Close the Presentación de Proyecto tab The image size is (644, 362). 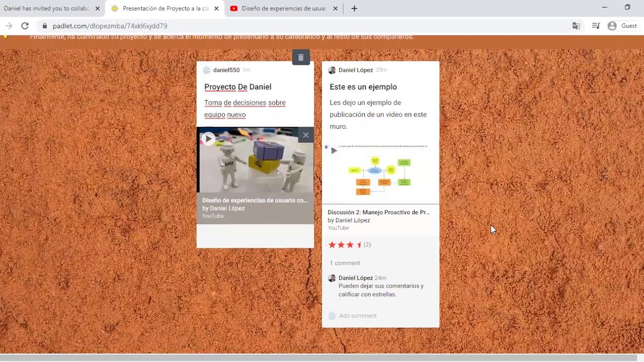(217, 9)
